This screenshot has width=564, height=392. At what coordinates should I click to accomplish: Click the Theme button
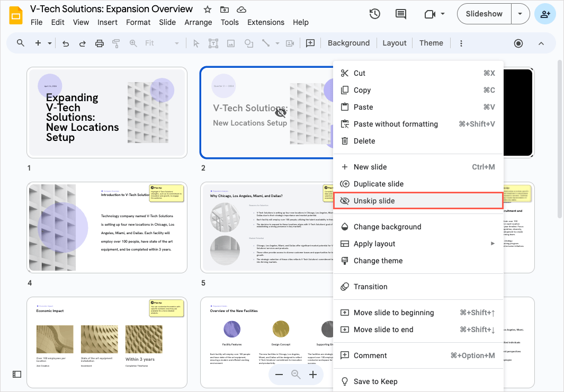[x=431, y=43]
